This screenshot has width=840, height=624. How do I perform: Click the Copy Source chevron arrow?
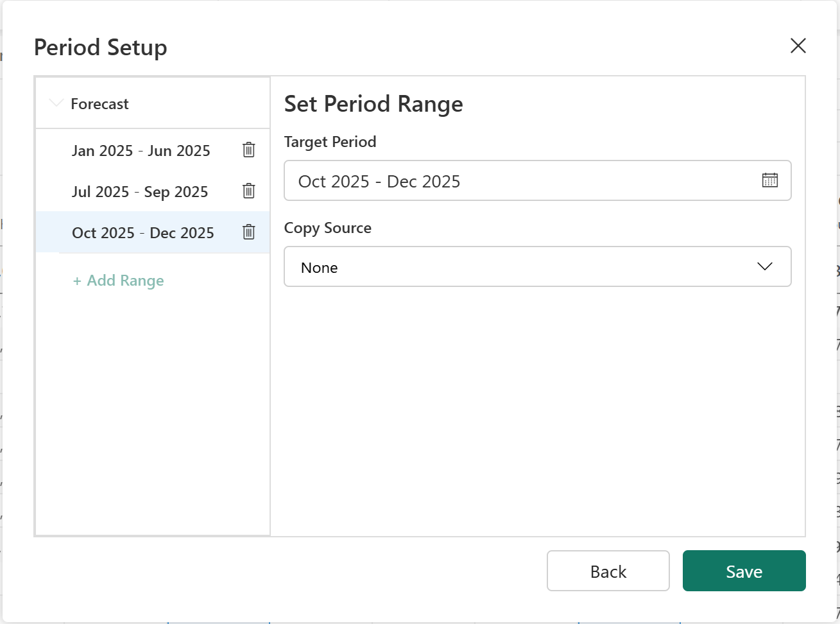(764, 267)
